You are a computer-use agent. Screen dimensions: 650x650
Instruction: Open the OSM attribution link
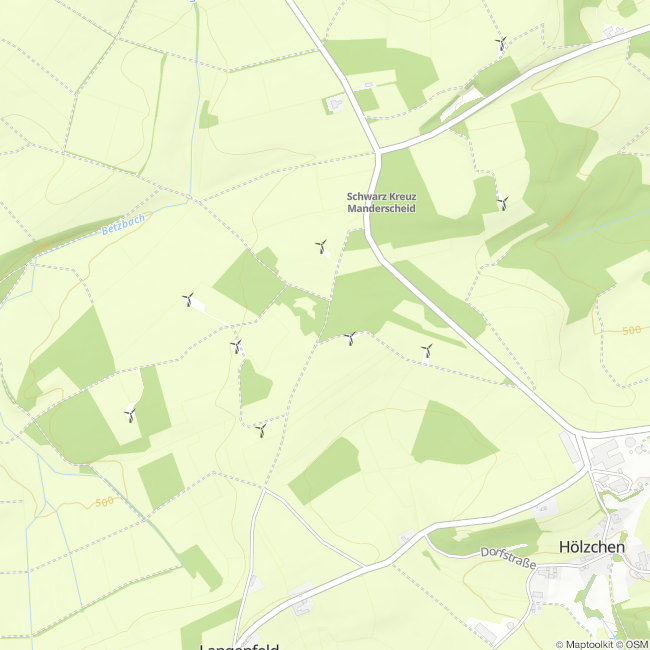638,645
